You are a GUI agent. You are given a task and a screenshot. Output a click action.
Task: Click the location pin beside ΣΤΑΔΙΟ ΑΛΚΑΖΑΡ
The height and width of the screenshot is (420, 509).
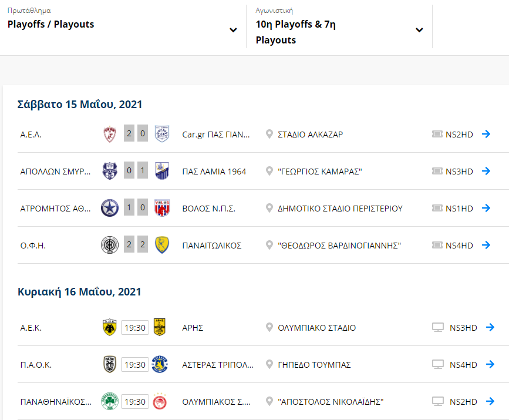269,135
